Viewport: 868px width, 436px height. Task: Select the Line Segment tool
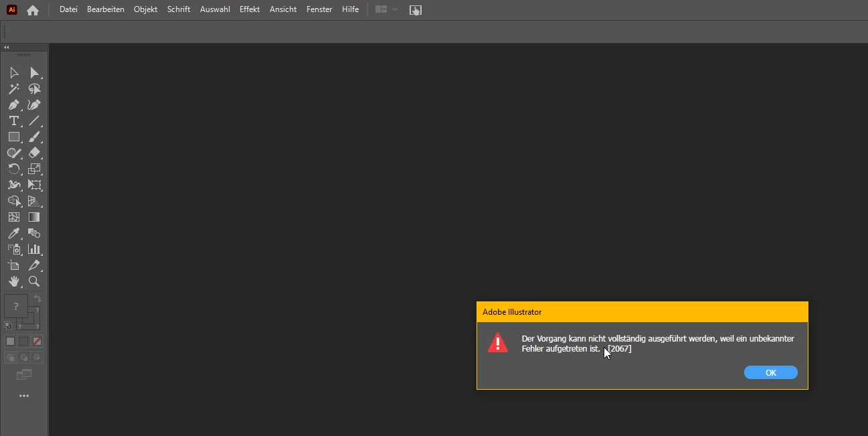point(34,121)
